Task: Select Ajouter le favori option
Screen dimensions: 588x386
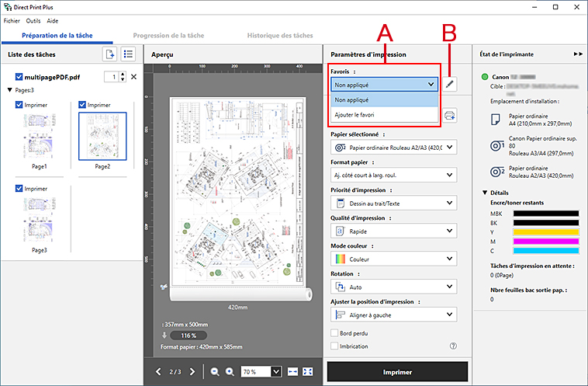Action: tap(356, 115)
